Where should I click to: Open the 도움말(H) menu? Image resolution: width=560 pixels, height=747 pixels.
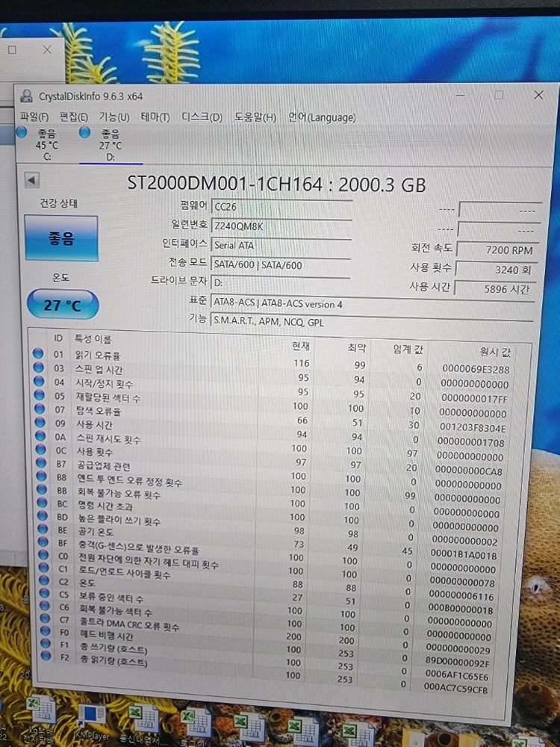pyautogui.click(x=255, y=117)
